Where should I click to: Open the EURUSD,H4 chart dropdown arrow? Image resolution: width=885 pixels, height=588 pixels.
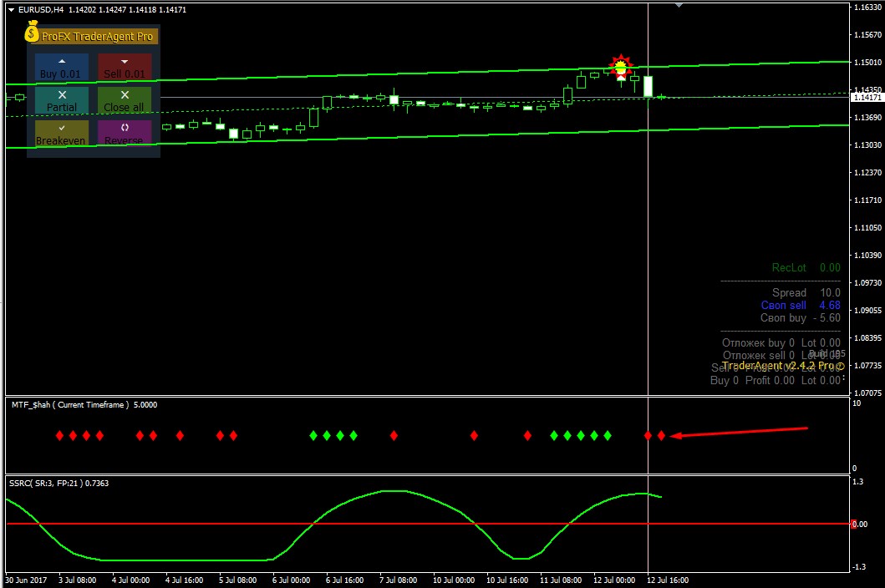[x=11, y=9]
